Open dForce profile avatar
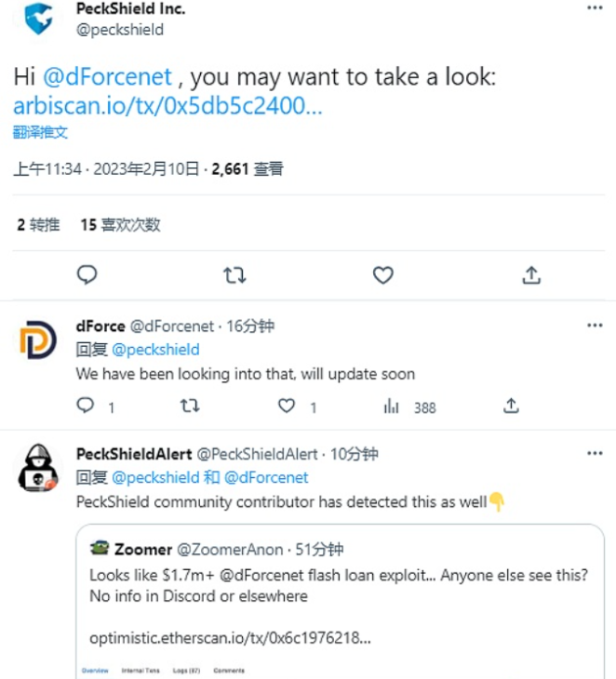 (38, 341)
